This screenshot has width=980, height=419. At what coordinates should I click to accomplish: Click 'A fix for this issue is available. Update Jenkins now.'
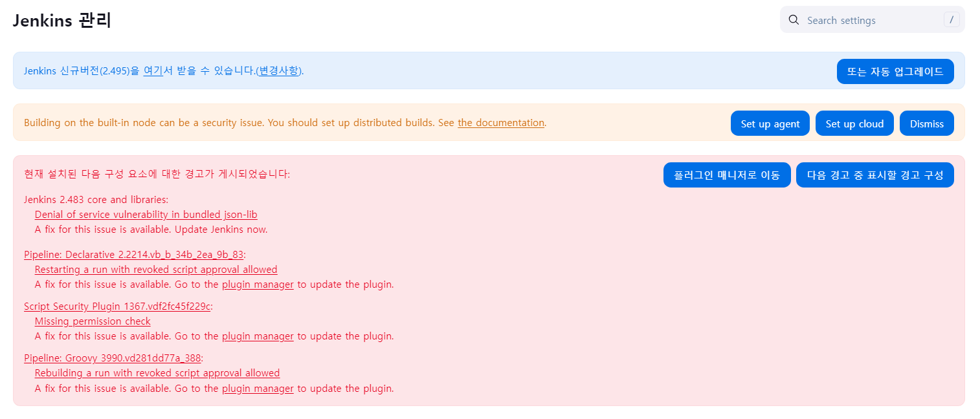pyautogui.click(x=151, y=229)
